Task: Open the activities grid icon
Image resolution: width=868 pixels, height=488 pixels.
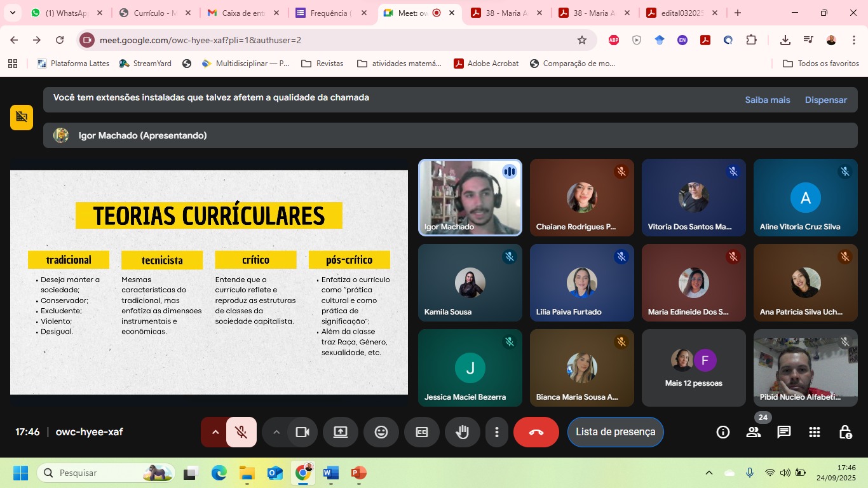Action: pos(815,432)
